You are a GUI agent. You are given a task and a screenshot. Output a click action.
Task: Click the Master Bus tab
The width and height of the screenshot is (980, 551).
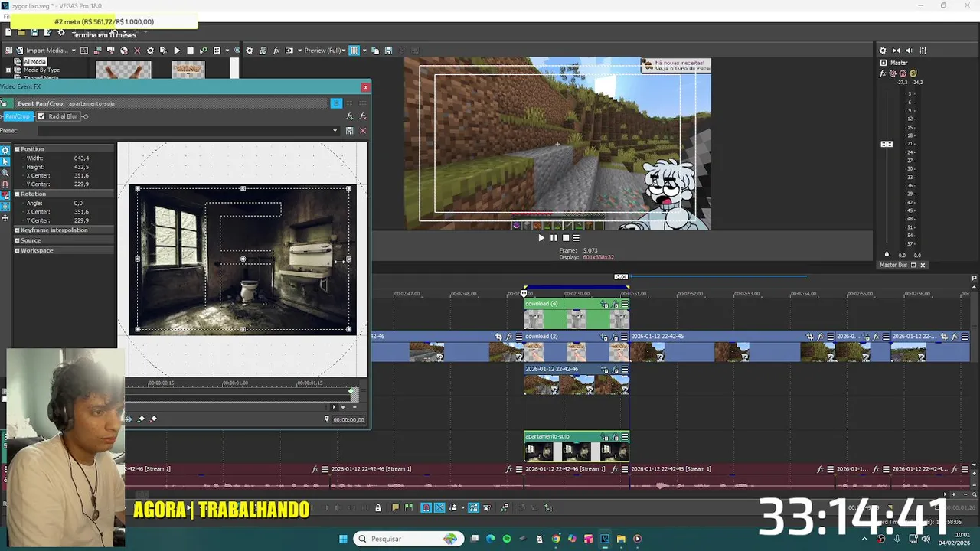pyautogui.click(x=893, y=265)
